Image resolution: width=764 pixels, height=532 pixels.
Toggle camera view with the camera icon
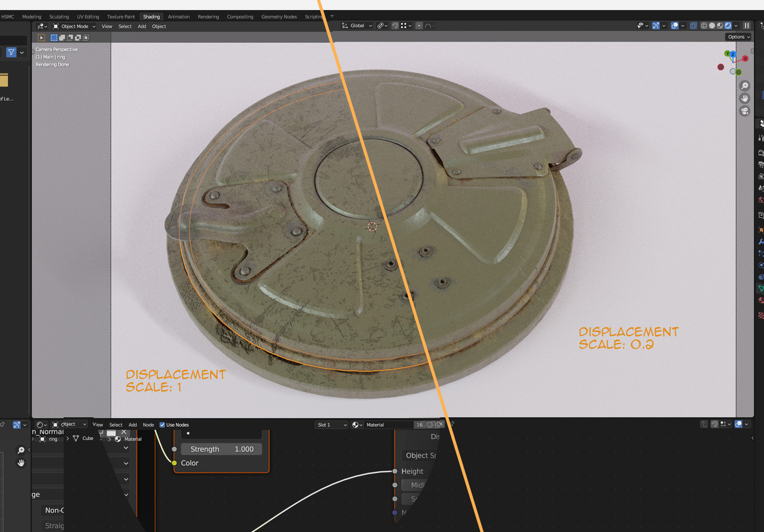coord(744,111)
